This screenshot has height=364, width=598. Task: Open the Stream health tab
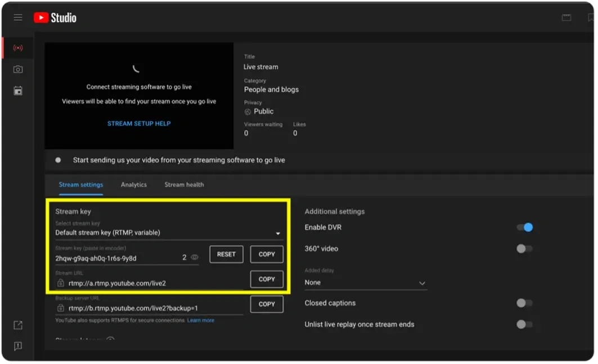[x=184, y=185]
